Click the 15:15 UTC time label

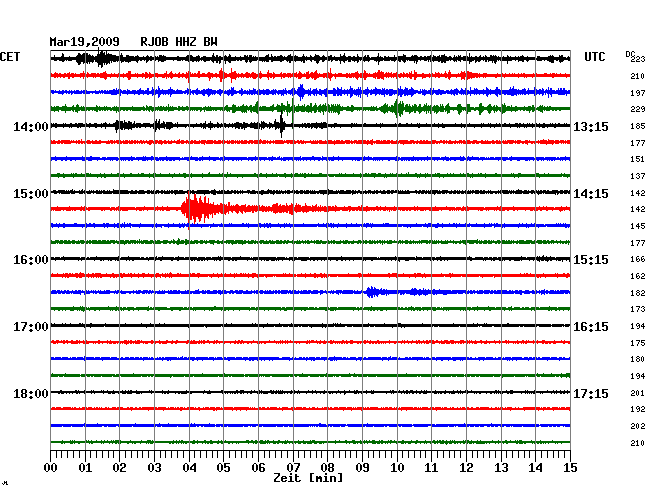(x=591, y=260)
